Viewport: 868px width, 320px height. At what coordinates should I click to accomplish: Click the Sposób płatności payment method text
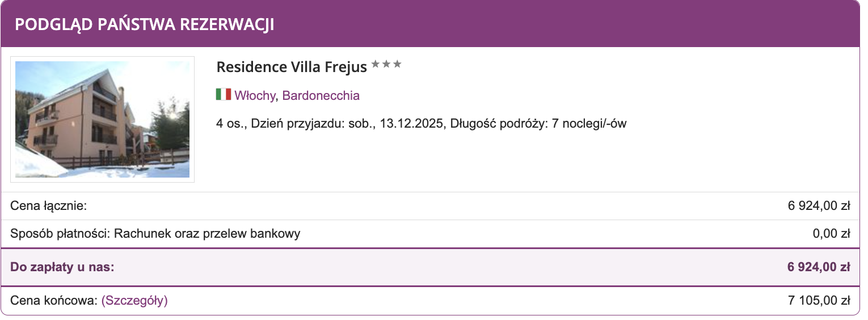pos(155,233)
